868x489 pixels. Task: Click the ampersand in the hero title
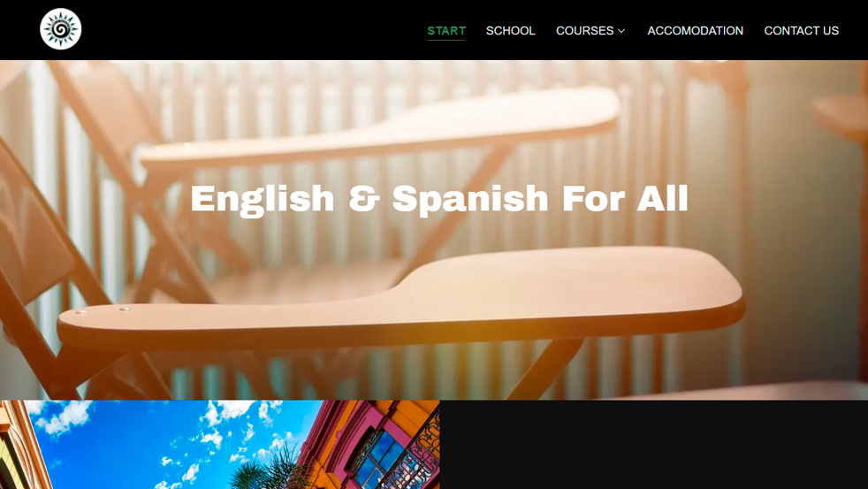[363, 199]
